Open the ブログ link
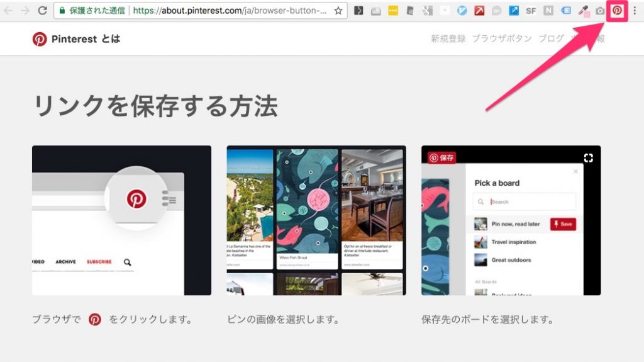 (x=551, y=38)
